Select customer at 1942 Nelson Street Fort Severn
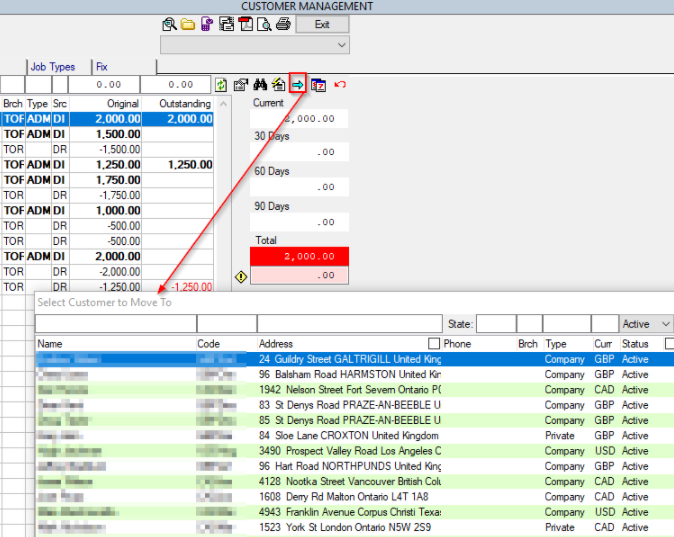 tap(355, 390)
